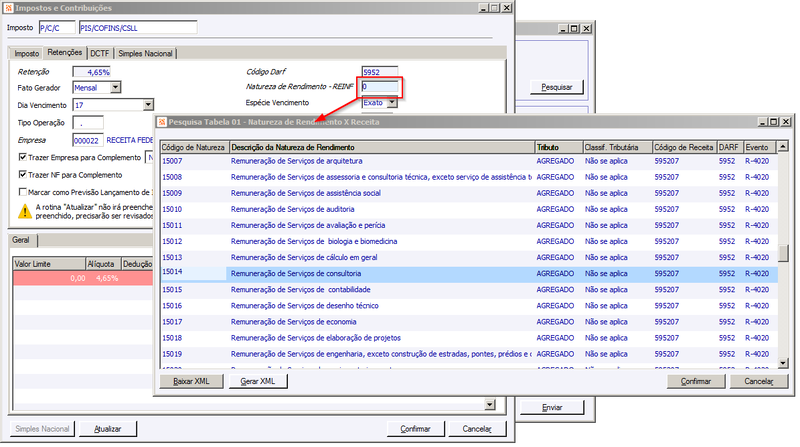The height and width of the screenshot is (447, 800).
Task: Click the Descrição da Natureza de Rendimento header
Action: pos(382,147)
